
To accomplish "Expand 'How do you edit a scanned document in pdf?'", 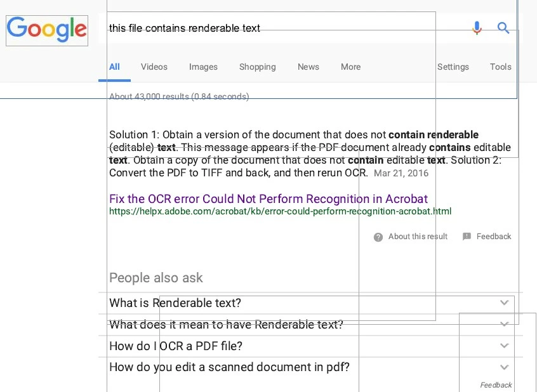I will tap(310, 367).
